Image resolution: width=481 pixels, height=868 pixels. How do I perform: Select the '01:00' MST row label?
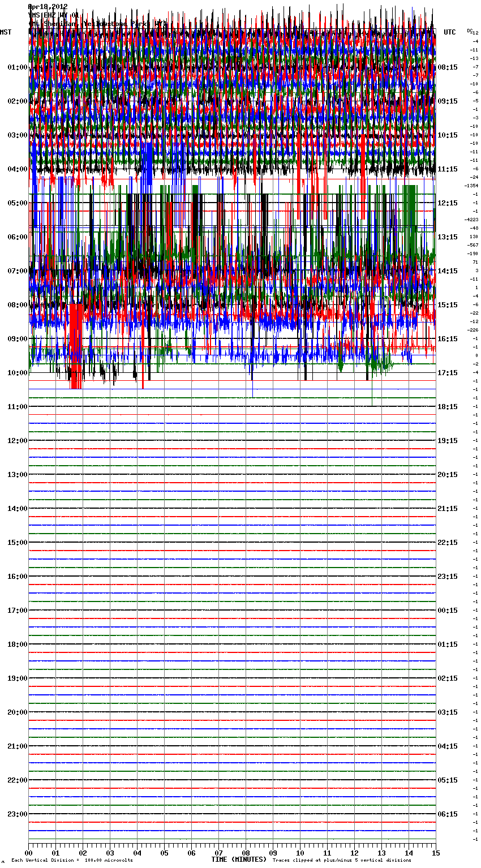pyautogui.click(x=18, y=67)
